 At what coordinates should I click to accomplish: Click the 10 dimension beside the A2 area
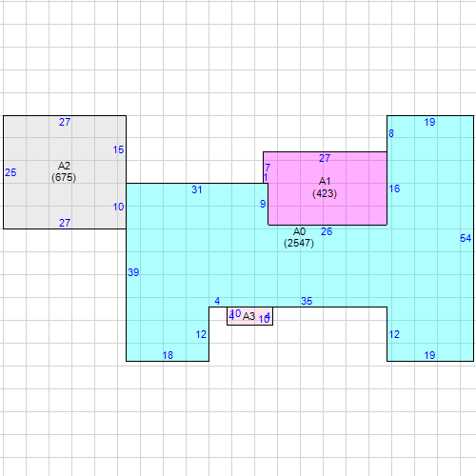pos(118,207)
